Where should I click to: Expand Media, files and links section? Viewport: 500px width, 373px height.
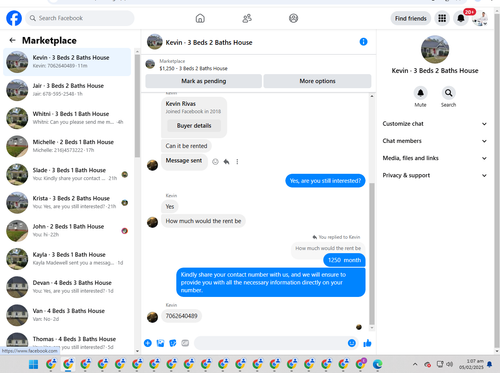(435, 158)
